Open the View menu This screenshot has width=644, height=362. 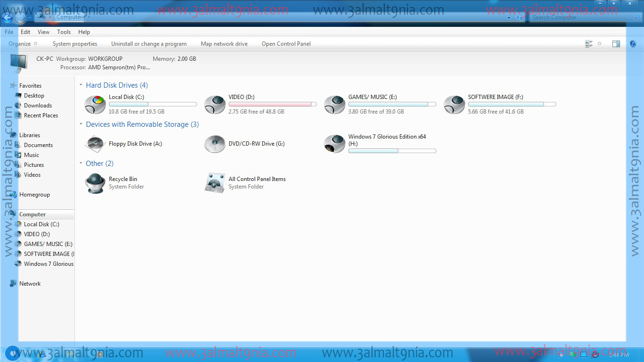(43, 32)
